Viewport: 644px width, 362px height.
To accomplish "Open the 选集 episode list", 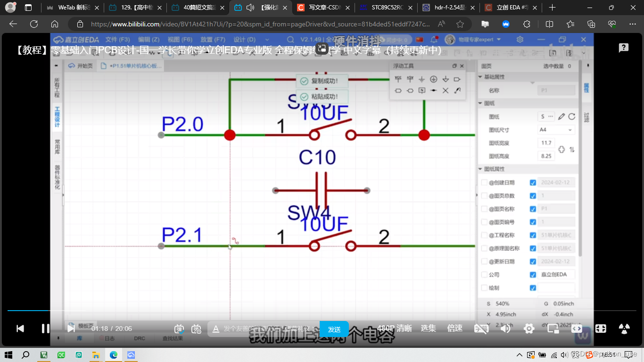I will (x=428, y=329).
